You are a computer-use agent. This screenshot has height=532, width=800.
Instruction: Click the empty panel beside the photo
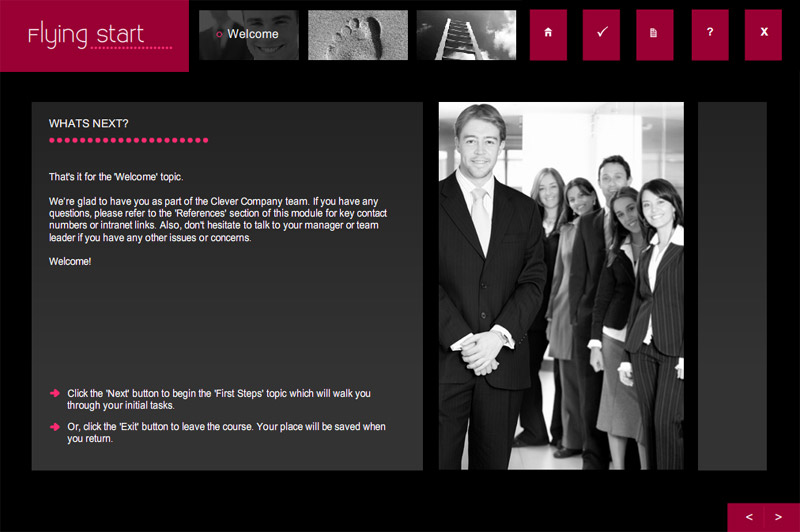[732, 286]
